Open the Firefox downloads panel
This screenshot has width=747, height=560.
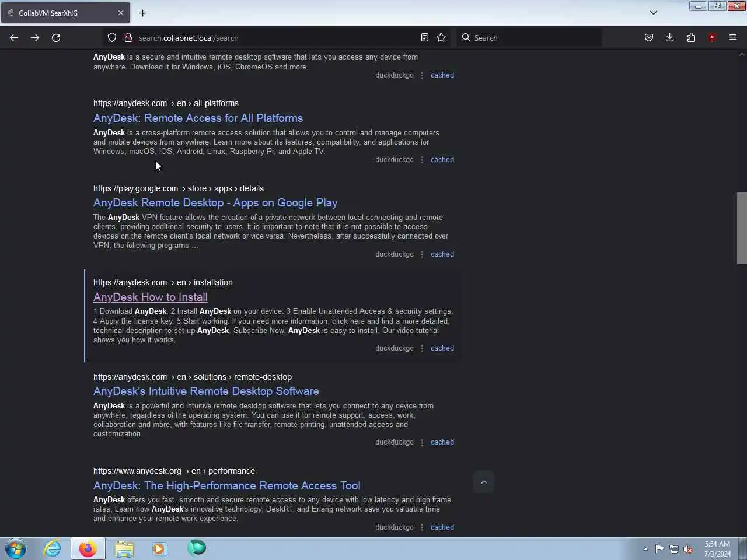(x=669, y=38)
